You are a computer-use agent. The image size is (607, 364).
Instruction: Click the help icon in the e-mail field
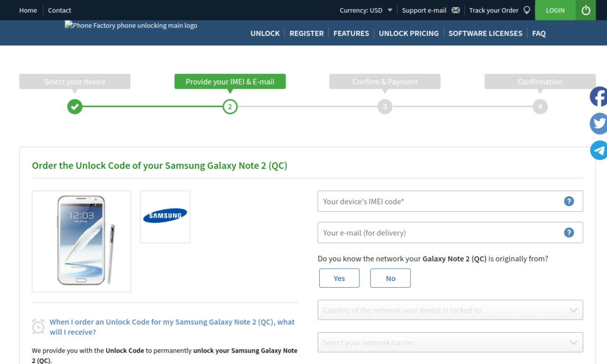[x=569, y=233]
